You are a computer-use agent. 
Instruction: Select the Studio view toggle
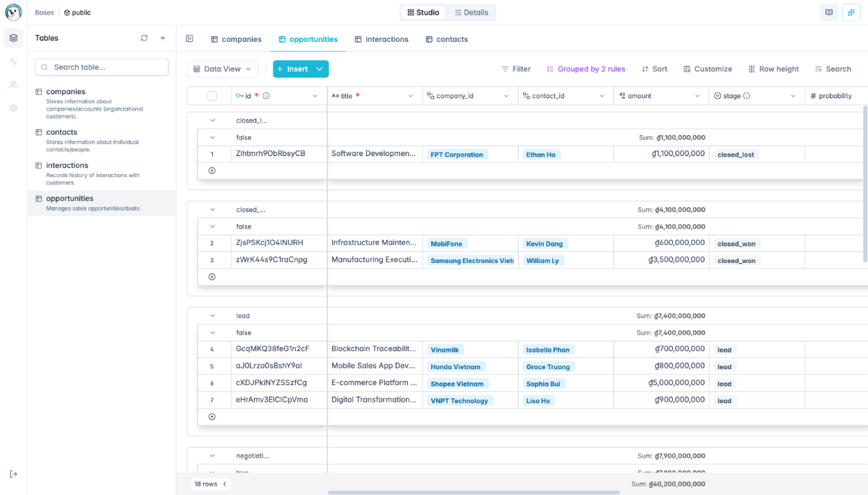coord(423,12)
